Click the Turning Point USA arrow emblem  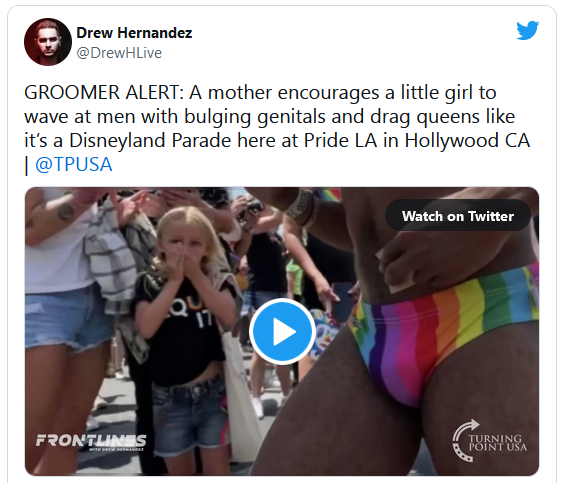[x=466, y=440]
